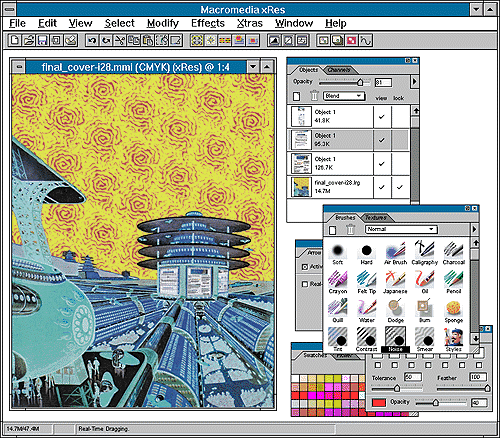The width and height of the screenshot is (500, 438).
Task: Open the Effects menu
Action: pos(208,23)
